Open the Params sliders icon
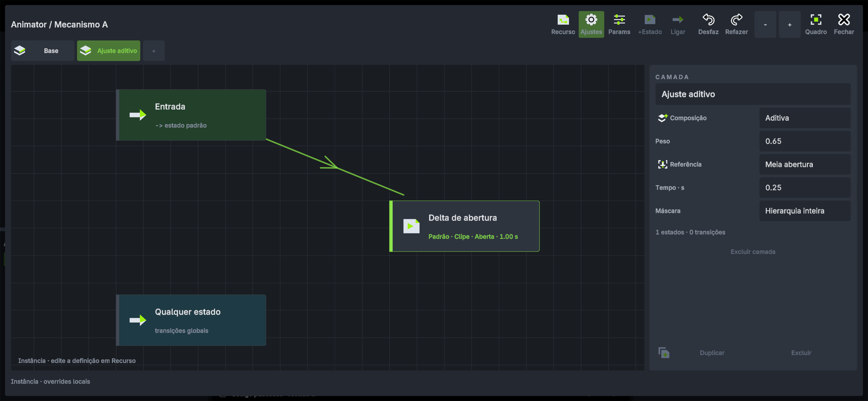This screenshot has width=868, height=401. (619, 24)
